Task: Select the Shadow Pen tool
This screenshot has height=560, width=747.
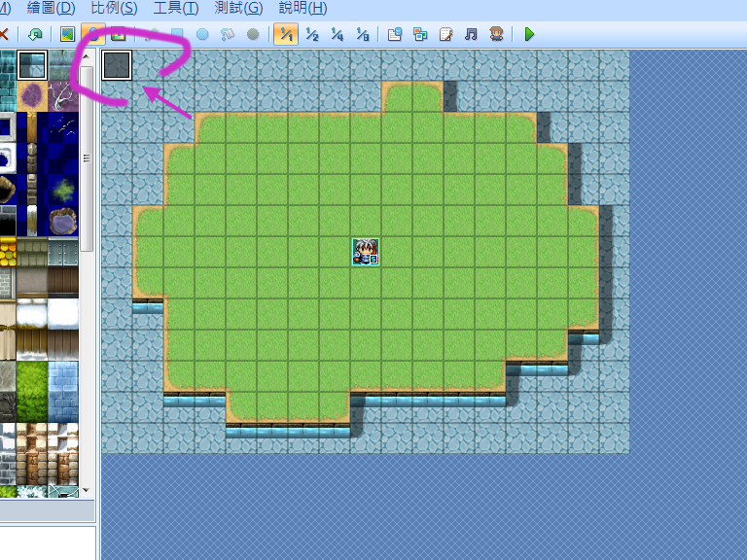Action: [253, 34]
